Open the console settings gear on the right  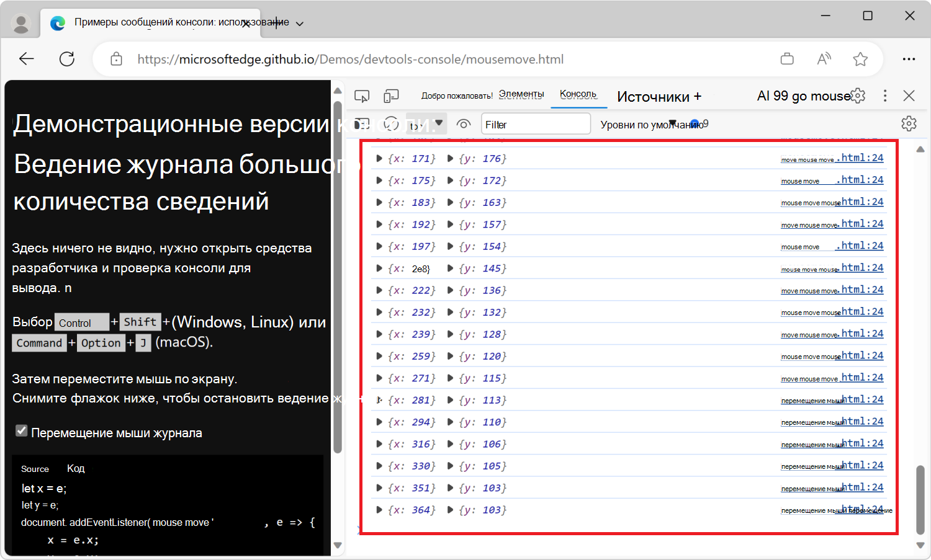[x=909, y=123]
